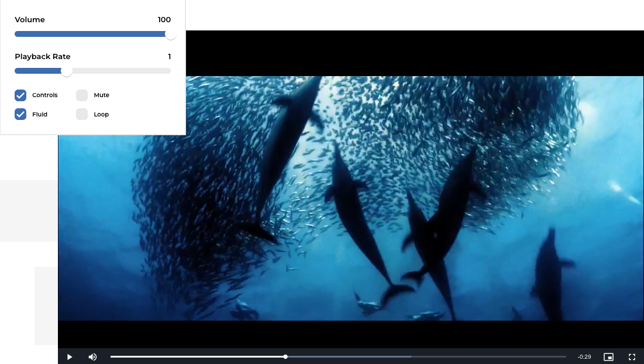The image size is (644, 364).
Task: Uncheck the Controls checkbox
Action: [22, 95]
